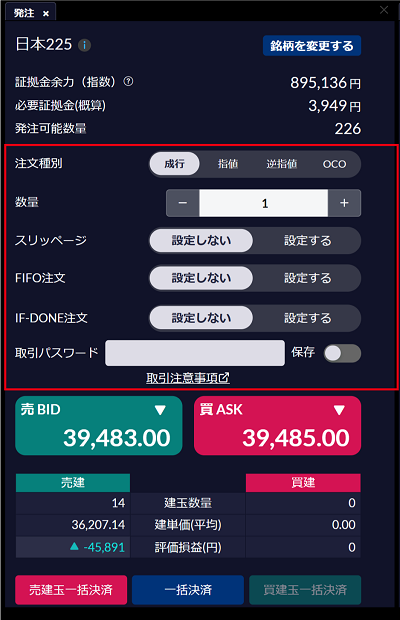Set スリッページ to 設定する
This screenshot has height=620, width=400.
pyautogui.click(x=308, y=240)
